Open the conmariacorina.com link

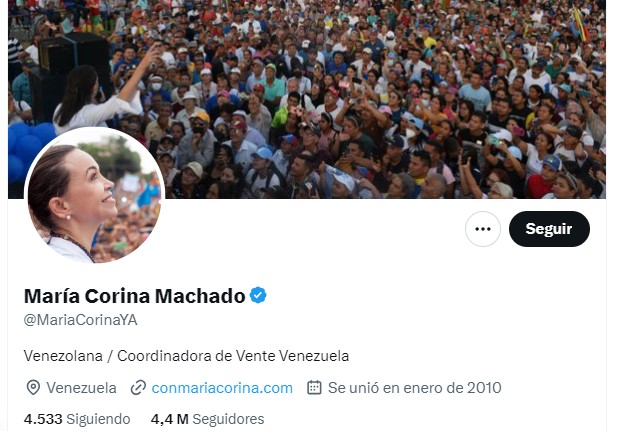(x=222, y=387)
